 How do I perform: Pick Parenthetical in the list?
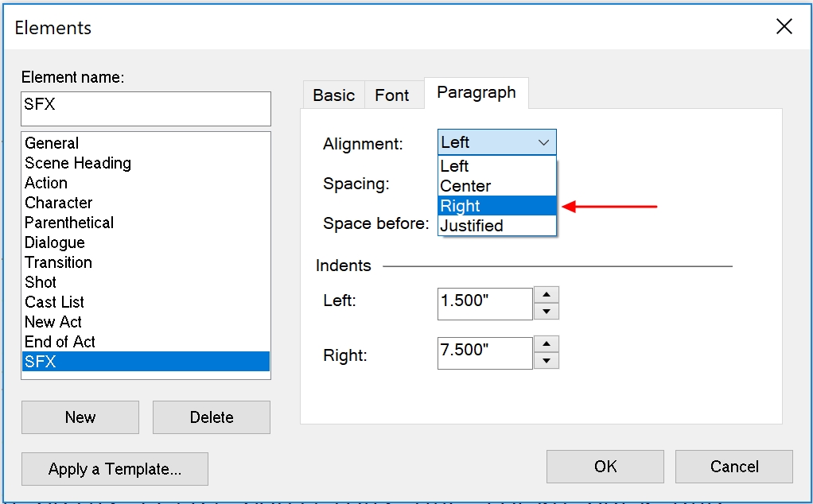pos(146,223)
